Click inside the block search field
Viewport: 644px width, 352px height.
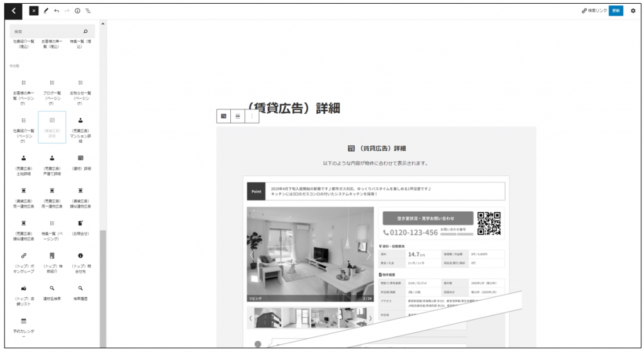click(47, 31)
